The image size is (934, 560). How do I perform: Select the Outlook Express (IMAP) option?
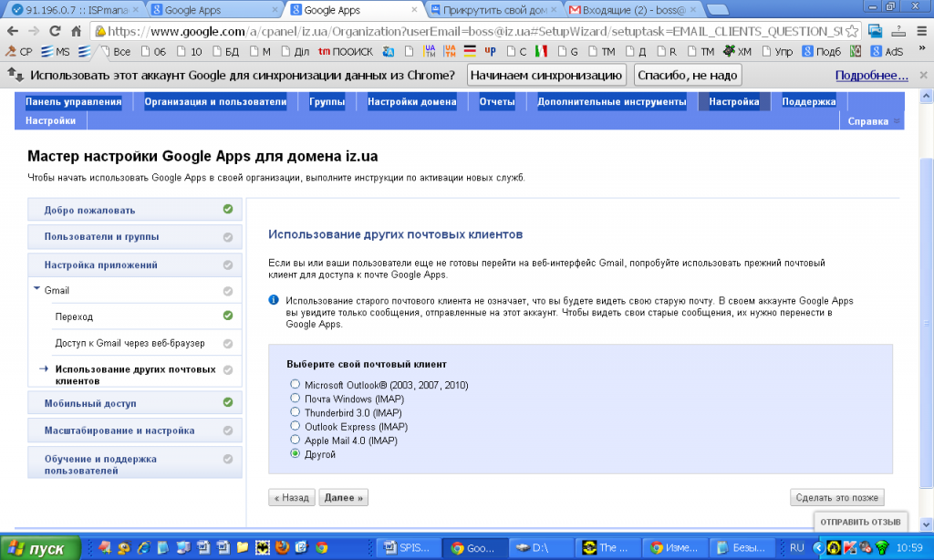[295, 425]
